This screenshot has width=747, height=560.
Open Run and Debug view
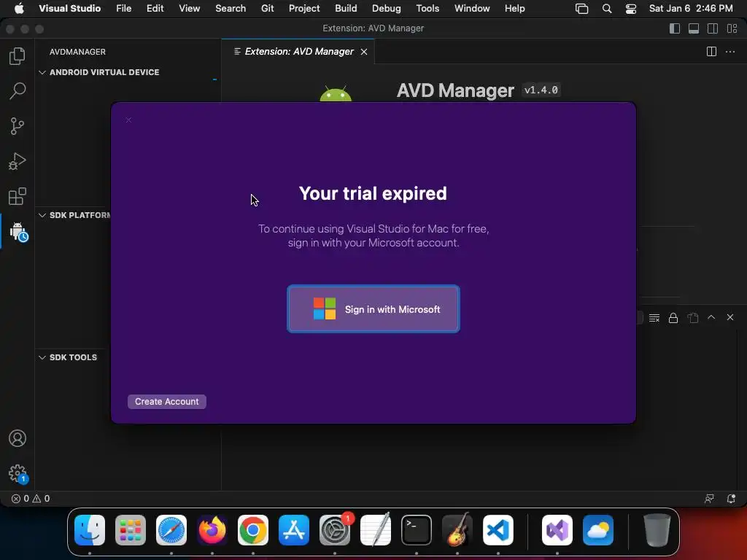(x=18, y=161)
